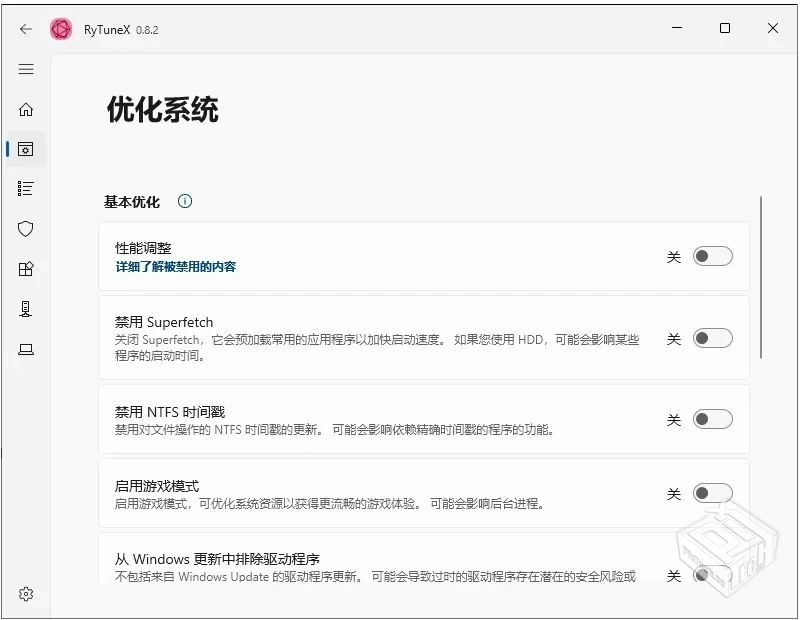
Task: Click the RyTuneX app logo in titlebar
Action: tap(61, 29)
